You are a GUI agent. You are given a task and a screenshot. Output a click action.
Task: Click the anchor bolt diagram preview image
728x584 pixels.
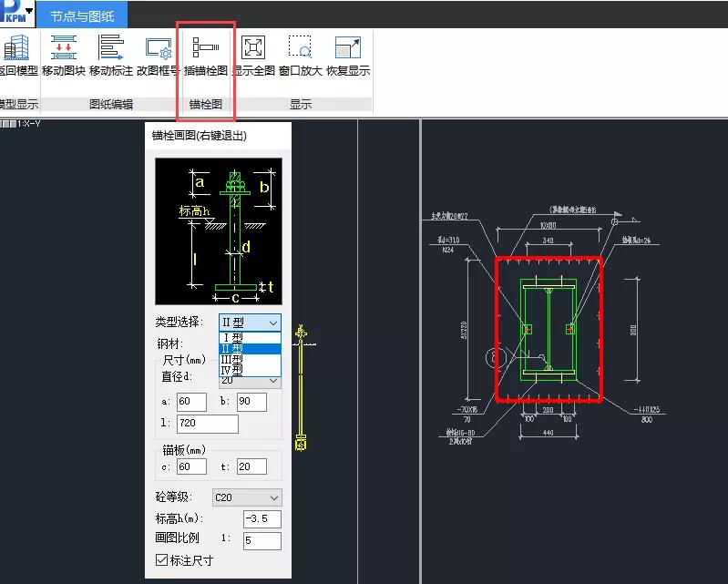[218, 231]
